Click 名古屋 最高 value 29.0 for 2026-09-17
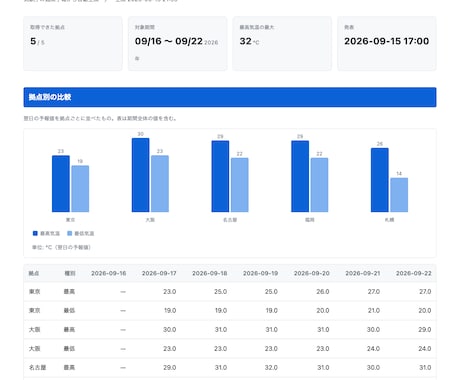460x380 pixels. click(170, 368)
